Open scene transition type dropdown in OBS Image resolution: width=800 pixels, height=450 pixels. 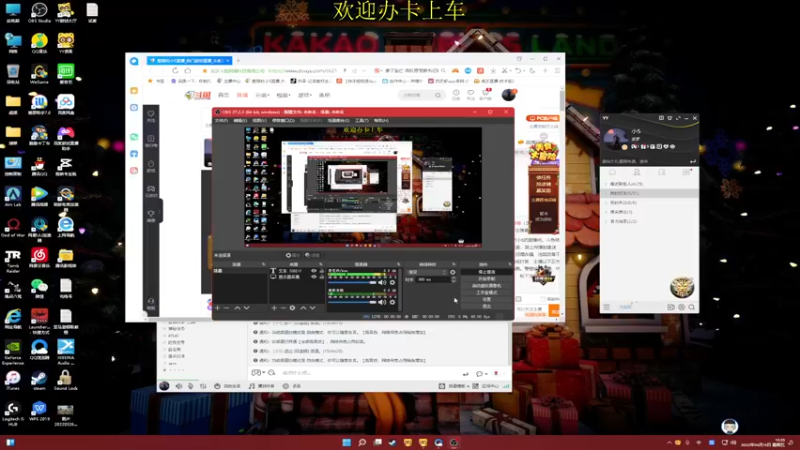point(426,272)
